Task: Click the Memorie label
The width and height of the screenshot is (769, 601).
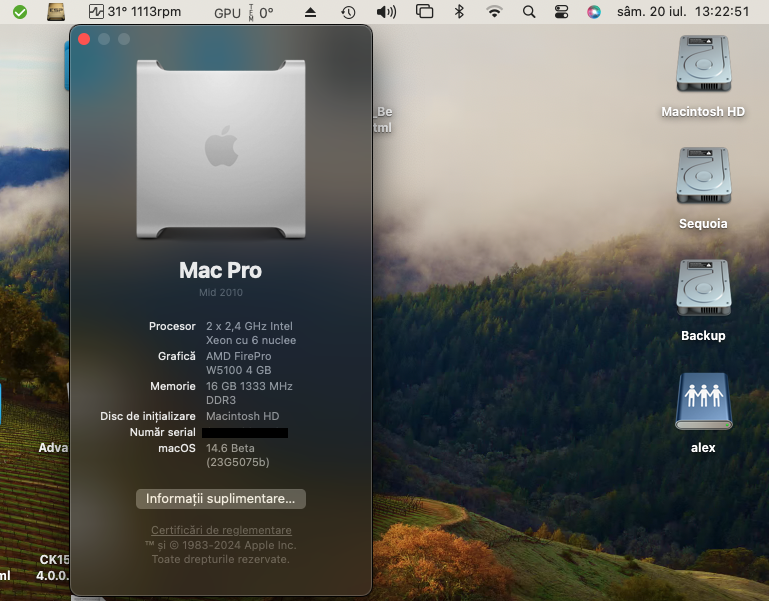Action: [x=173, y=386]
